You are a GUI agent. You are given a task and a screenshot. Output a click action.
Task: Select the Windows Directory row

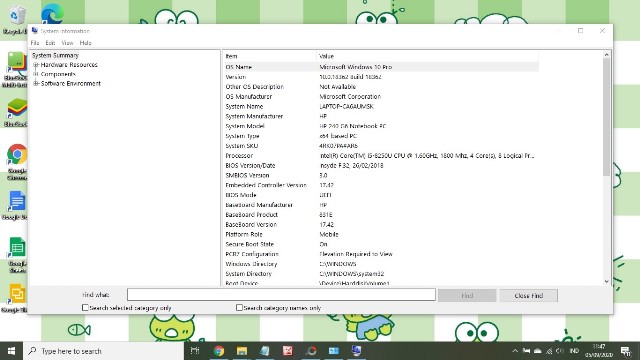coord(381,264)
